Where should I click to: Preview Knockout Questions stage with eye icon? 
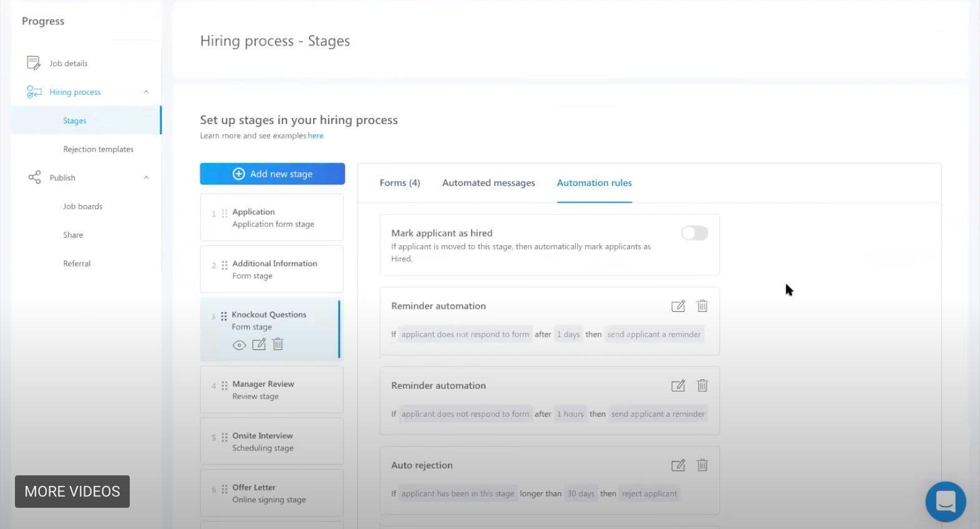[x=239, y=345]
